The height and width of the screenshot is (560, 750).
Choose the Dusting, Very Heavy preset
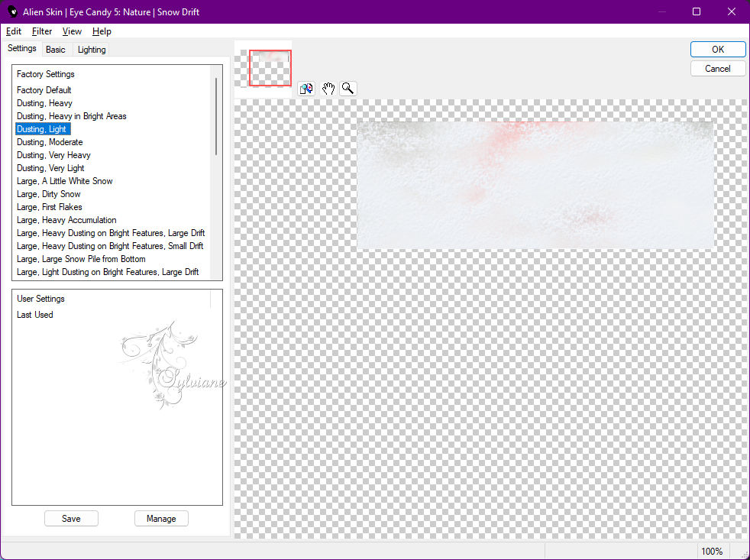click(x=53, y=155)
